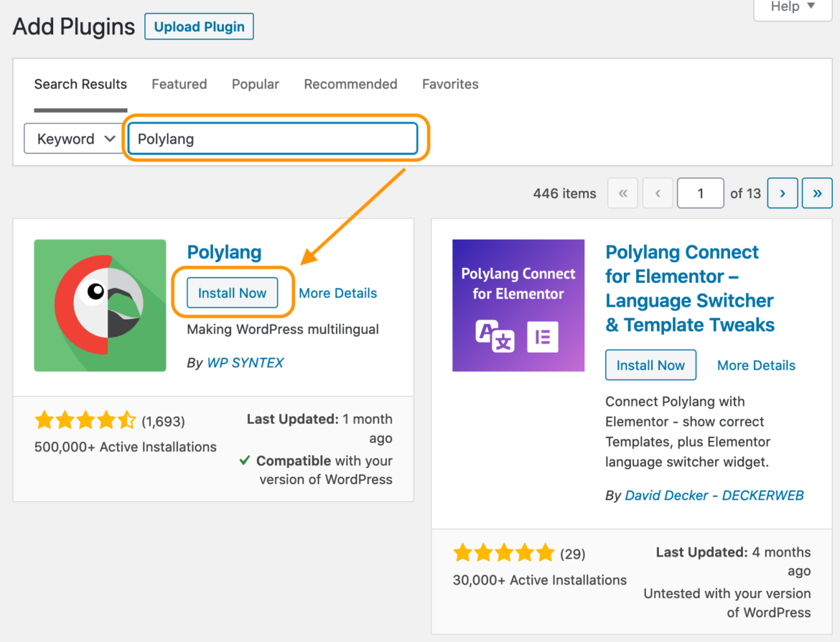Click the star rating of Polylang Connect
Screen dimensions: 840x642
(503, 552)
